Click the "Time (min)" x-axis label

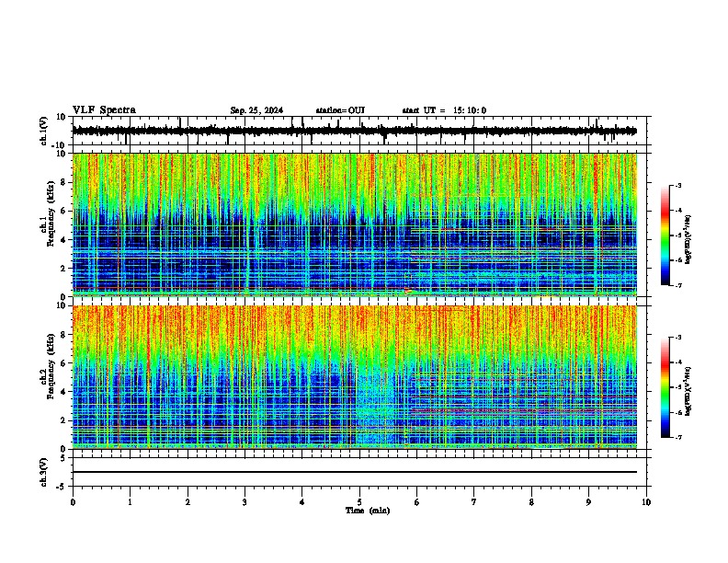[x=368, y=511]
